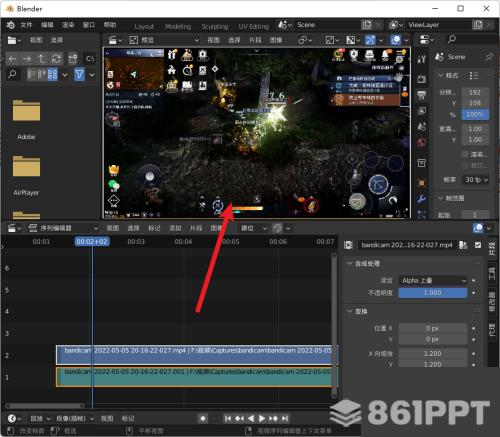Open the preview 片段 (Strip) menu
500x437 pixels.
coord(255,40)
